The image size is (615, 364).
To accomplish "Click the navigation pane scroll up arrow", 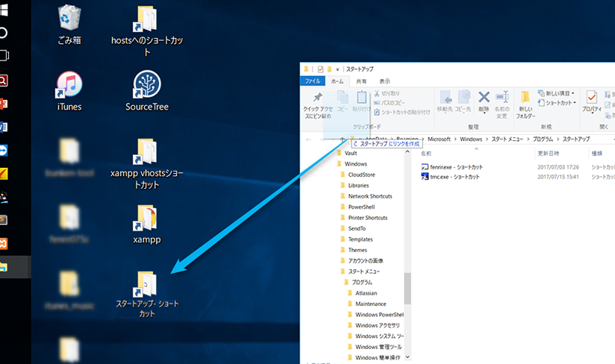I will [408, 151].
